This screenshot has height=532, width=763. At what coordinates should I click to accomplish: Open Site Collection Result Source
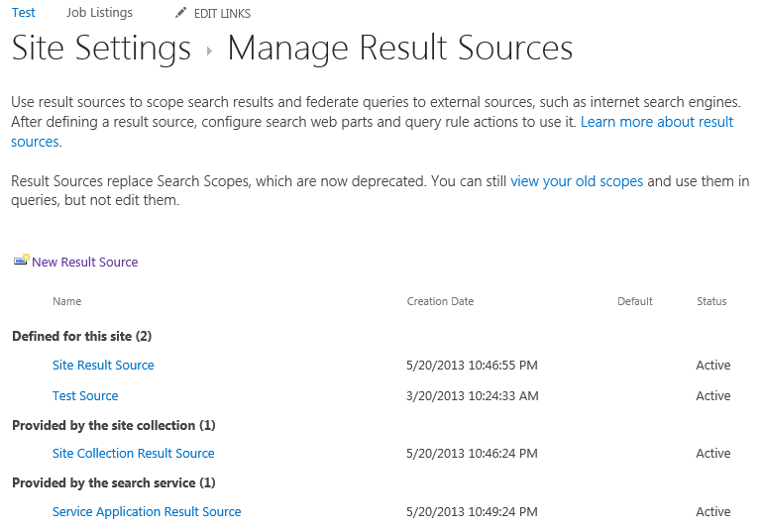point(134,453)
